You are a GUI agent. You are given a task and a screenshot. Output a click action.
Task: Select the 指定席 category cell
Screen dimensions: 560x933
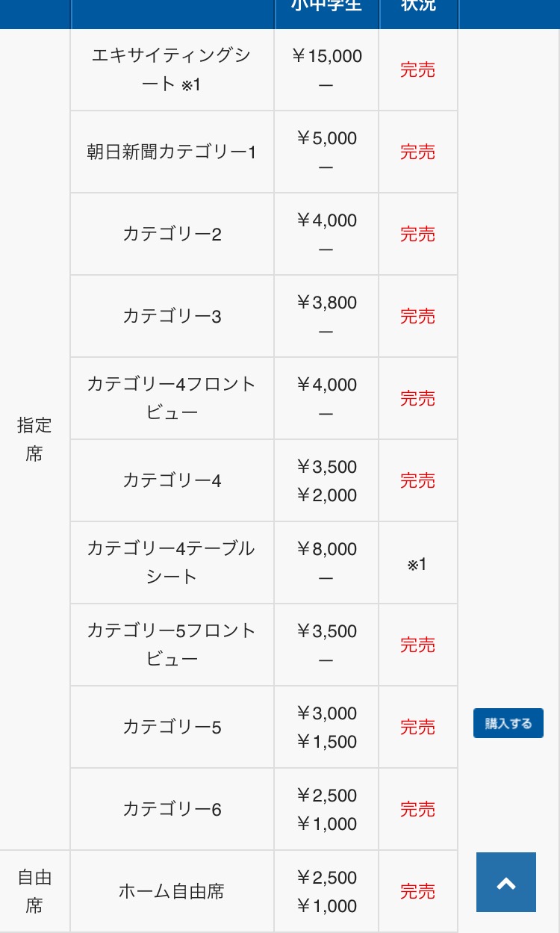tap(34, 439)
